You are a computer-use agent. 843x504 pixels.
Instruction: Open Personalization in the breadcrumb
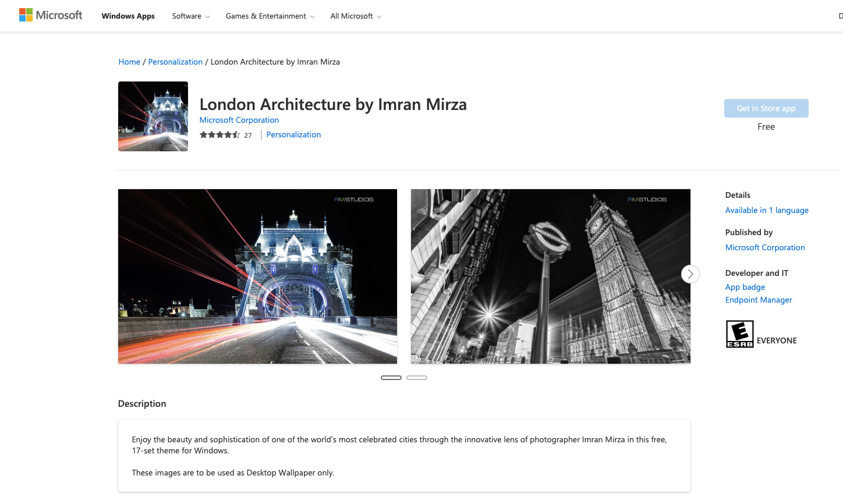tap(175, 62)
